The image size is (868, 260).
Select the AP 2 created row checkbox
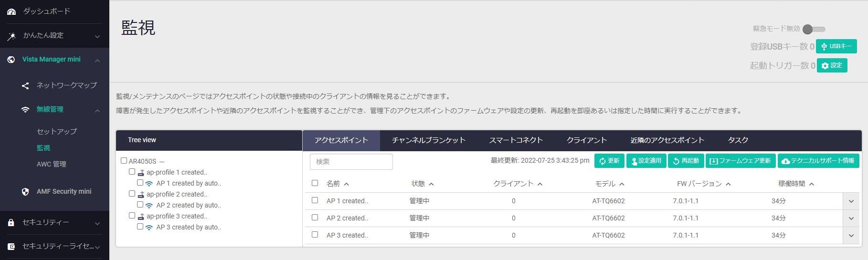click(315, 218)
